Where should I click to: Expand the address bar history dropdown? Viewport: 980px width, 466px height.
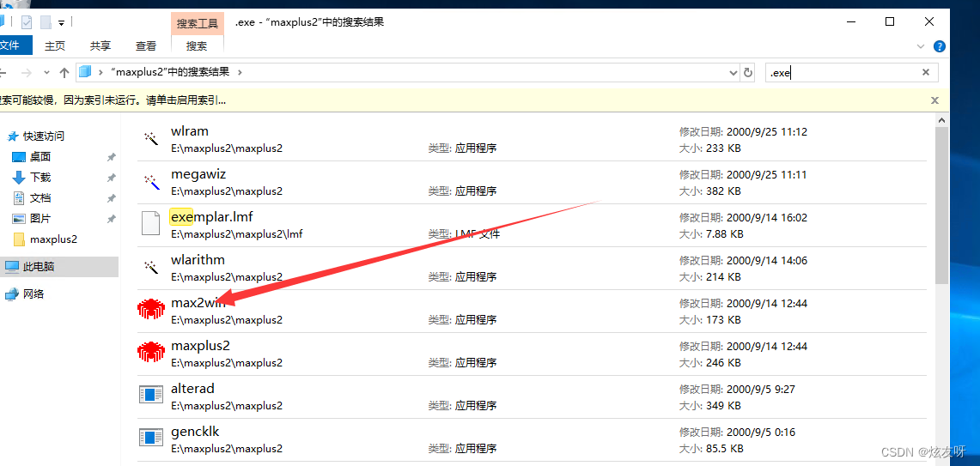point(733,73)
